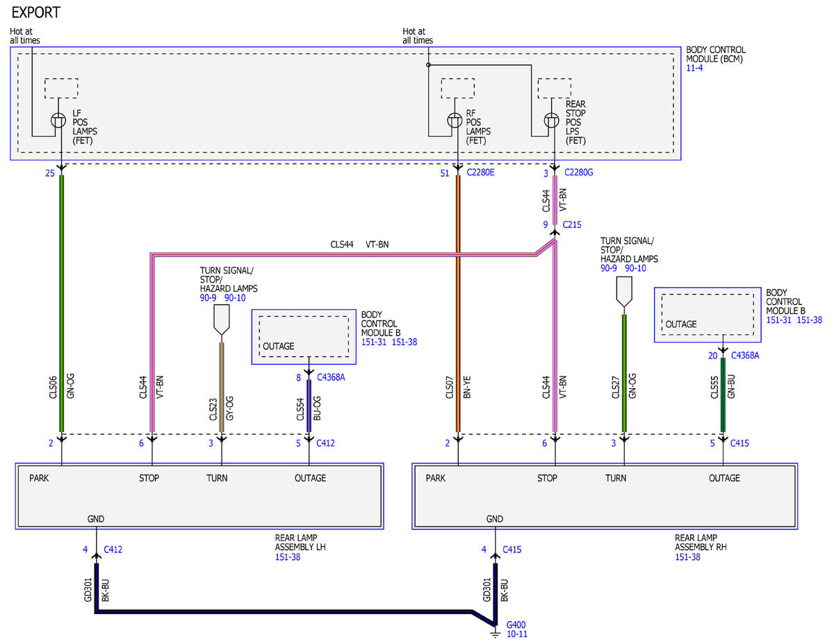Select the BN-YE wire color label
This screenshot has width=834, height=644.
(467, 386)
